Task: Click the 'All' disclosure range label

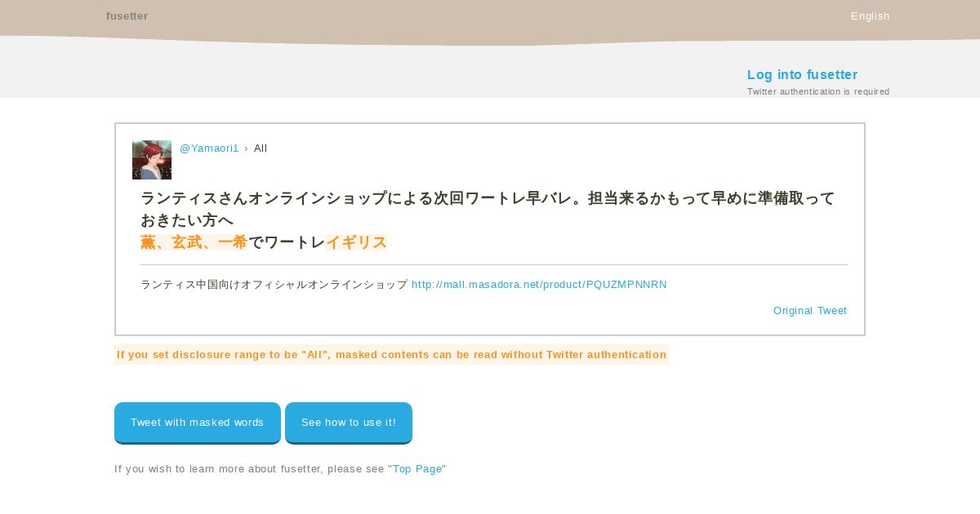Action: pyautogui.click(x=261, y=148)
